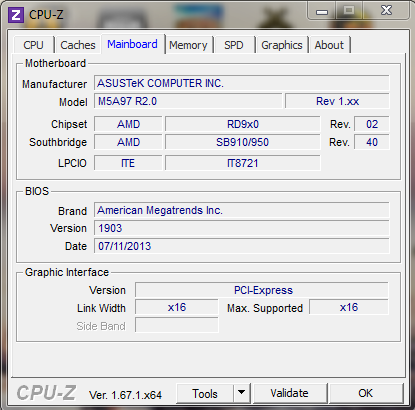Click the Max. Supported x16 value
The width and height of the screenshot is (415, 410).
pos(349,307)
